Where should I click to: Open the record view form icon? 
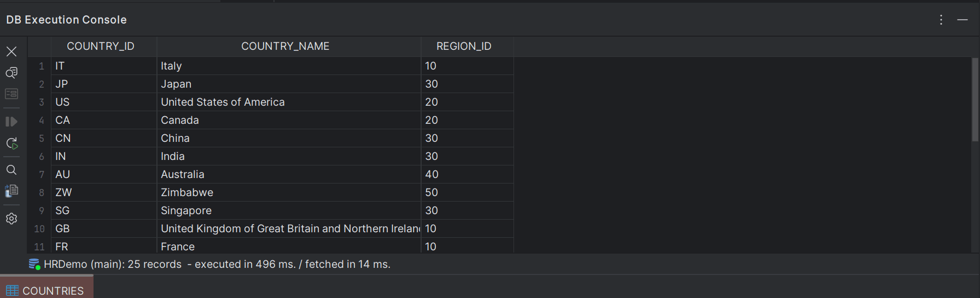coord(11,94)
